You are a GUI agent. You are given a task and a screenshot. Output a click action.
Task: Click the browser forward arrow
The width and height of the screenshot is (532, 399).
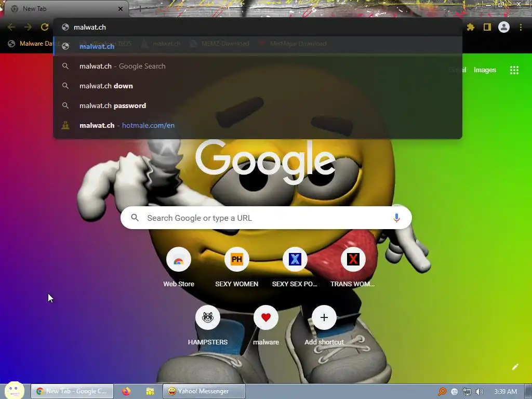[x=28, y=27]
